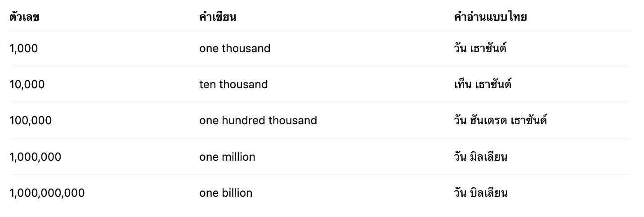Select the 1,000,000,000 number cell

(x=47, y=193)
